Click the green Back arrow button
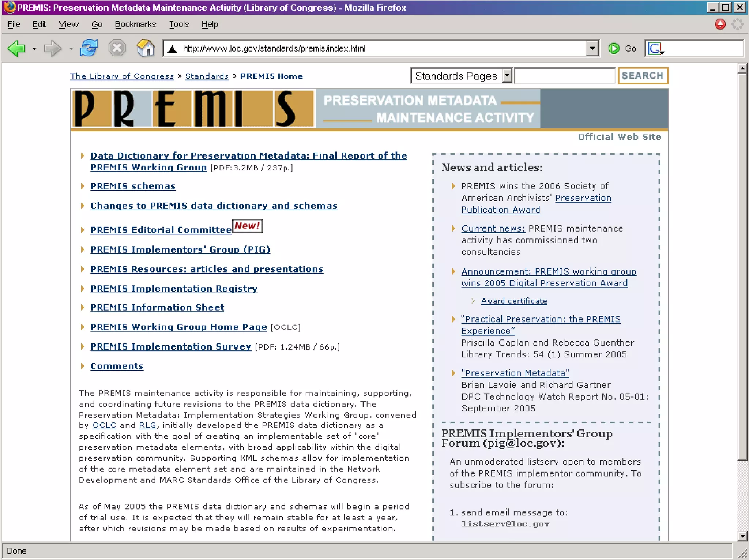This screenshot has height=560, width=749. [x=16, y=48]
